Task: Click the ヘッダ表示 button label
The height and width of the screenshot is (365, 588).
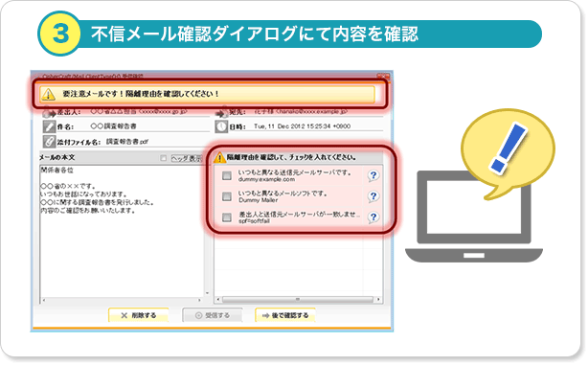Action: [x=187, y=158]
